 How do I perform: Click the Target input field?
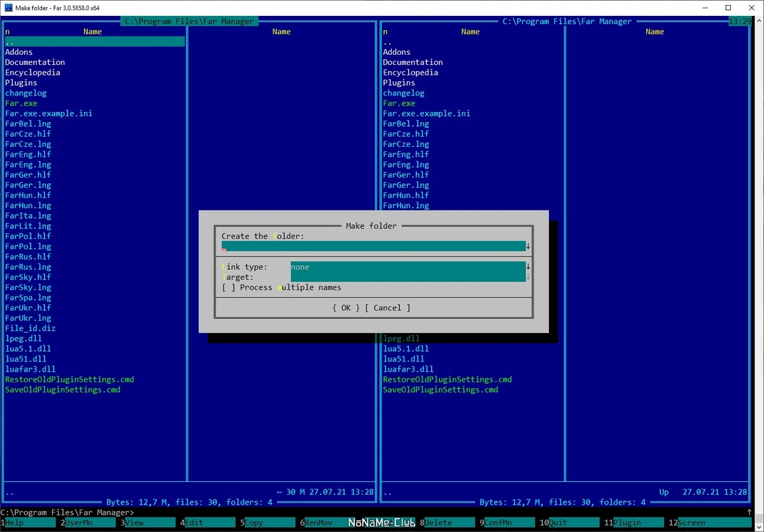click(x=408, y=277)
